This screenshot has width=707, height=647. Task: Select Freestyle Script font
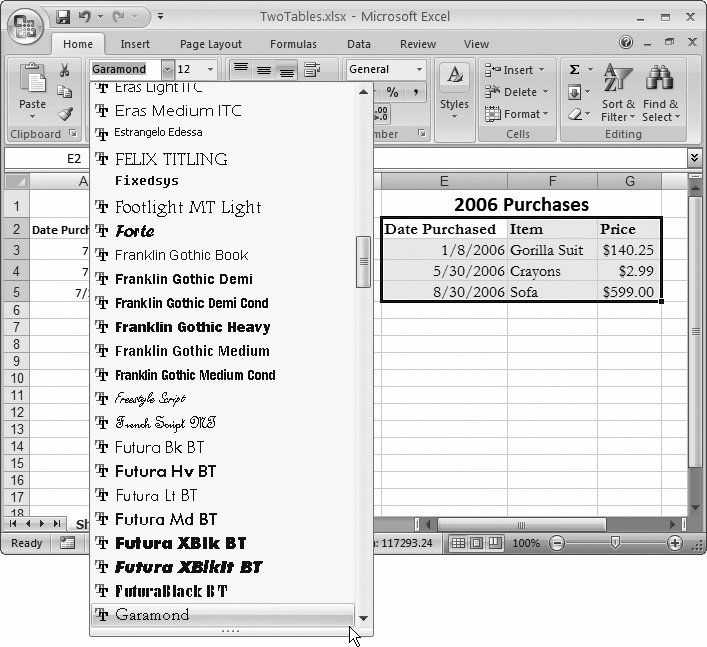pos(223,399)
